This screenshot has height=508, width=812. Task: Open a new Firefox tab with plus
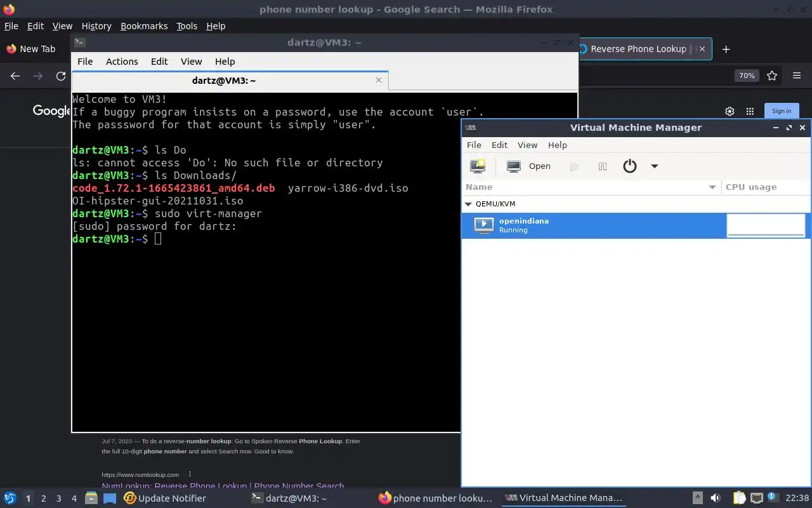point(726,49)
